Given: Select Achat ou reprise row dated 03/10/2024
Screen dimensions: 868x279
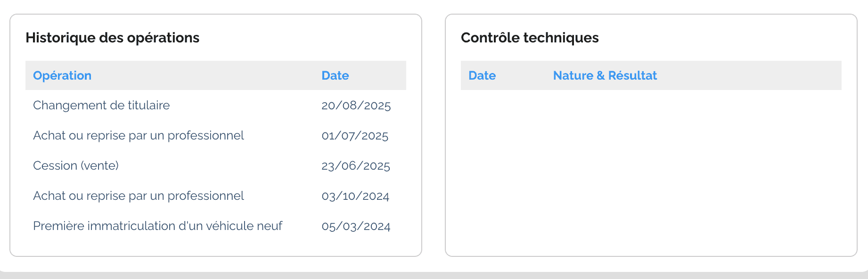Looking at the screenshot, I should [x=138, y=196].
